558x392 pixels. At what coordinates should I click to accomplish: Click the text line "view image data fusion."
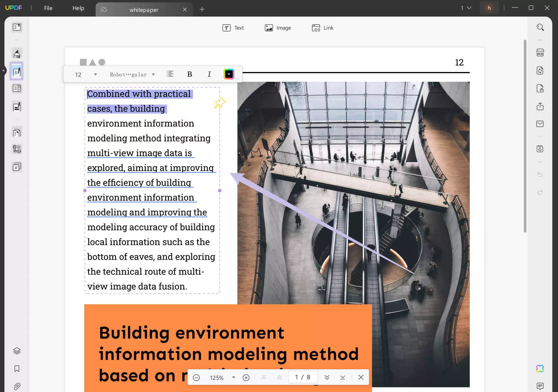coord(137,286)
